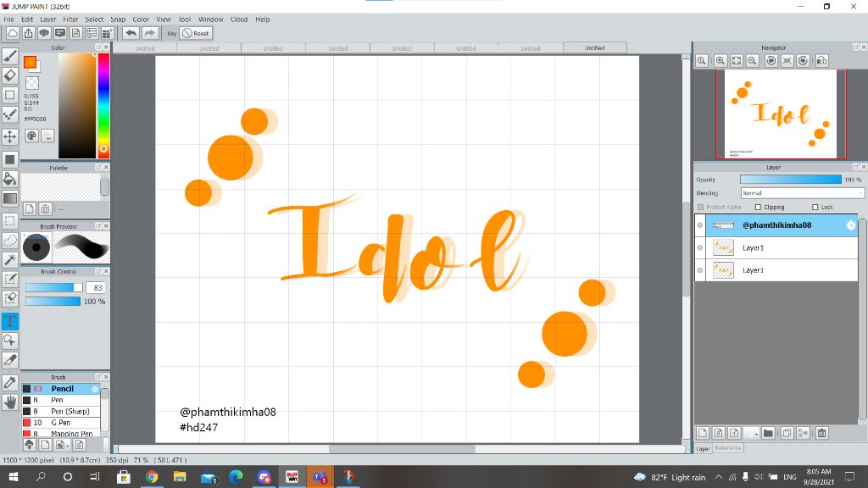Adjust the layer Opacity slider
Image resolution: width=868 pixels, height=488 pixels.
click(x=791, y=180)
